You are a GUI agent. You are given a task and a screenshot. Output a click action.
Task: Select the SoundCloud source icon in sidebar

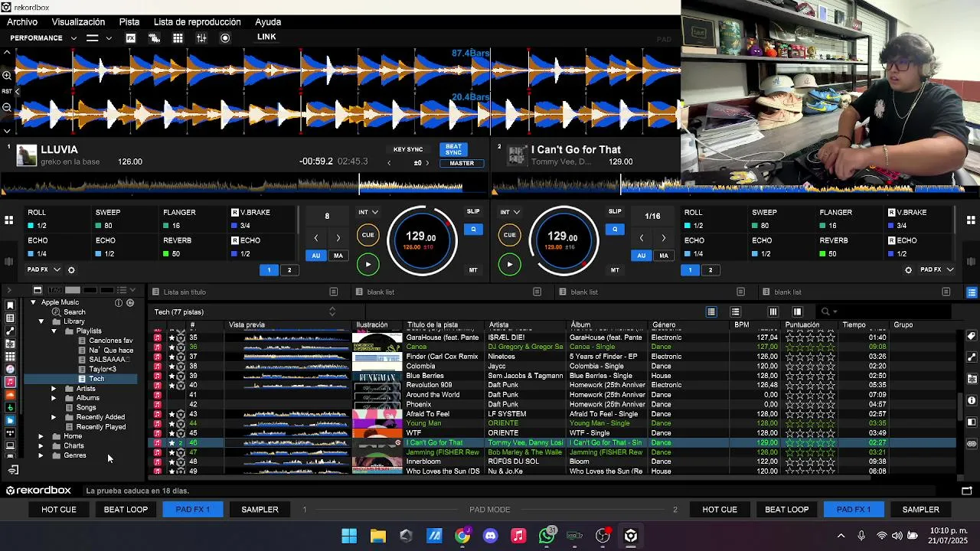pos(10,395)
